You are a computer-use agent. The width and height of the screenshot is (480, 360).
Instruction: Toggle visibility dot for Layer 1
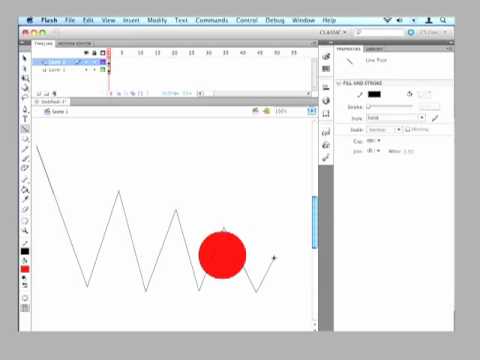click(x=86, y=70)
